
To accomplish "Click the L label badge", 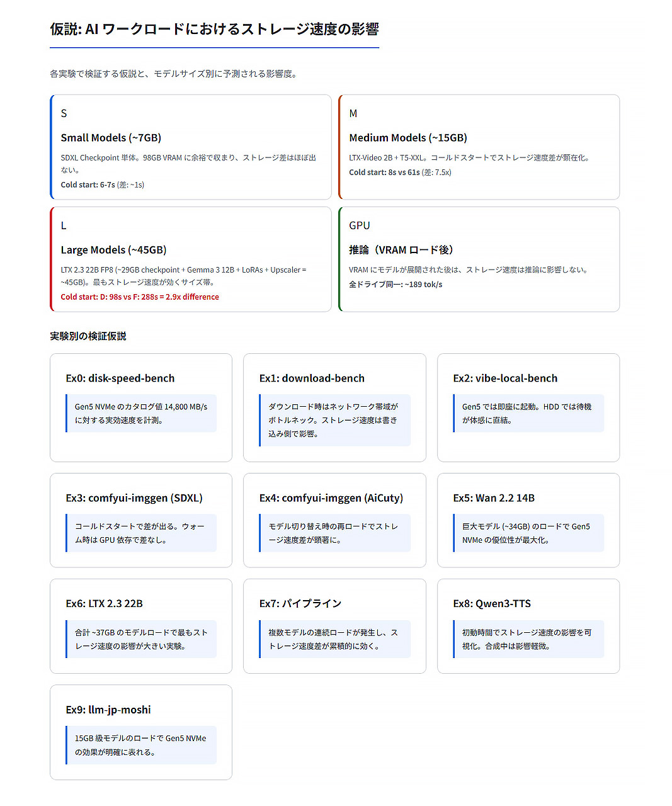I will (x=64, y=225).
